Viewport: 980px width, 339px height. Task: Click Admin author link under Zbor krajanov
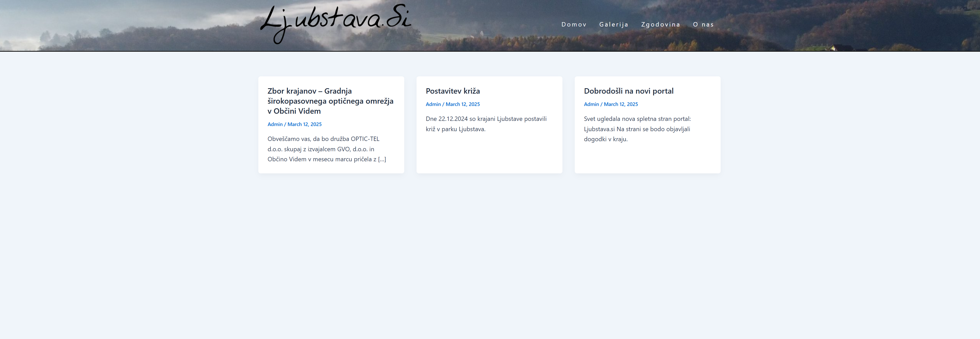coord(275,124)
